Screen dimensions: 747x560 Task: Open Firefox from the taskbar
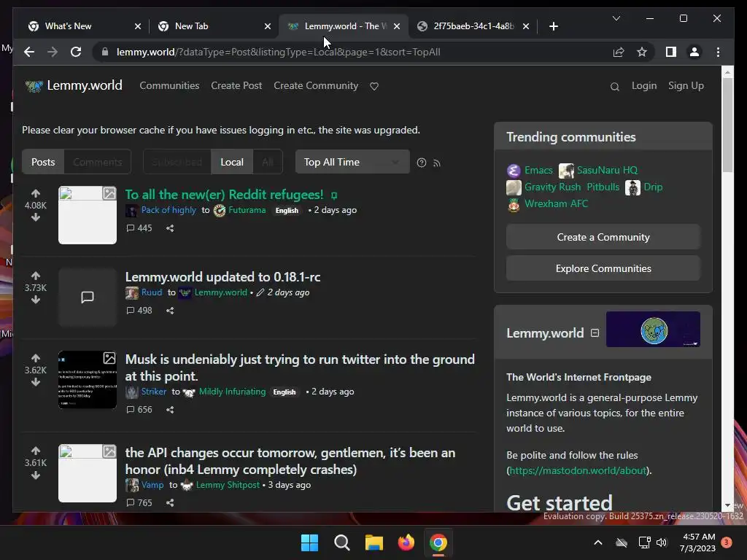coord(406,542)
